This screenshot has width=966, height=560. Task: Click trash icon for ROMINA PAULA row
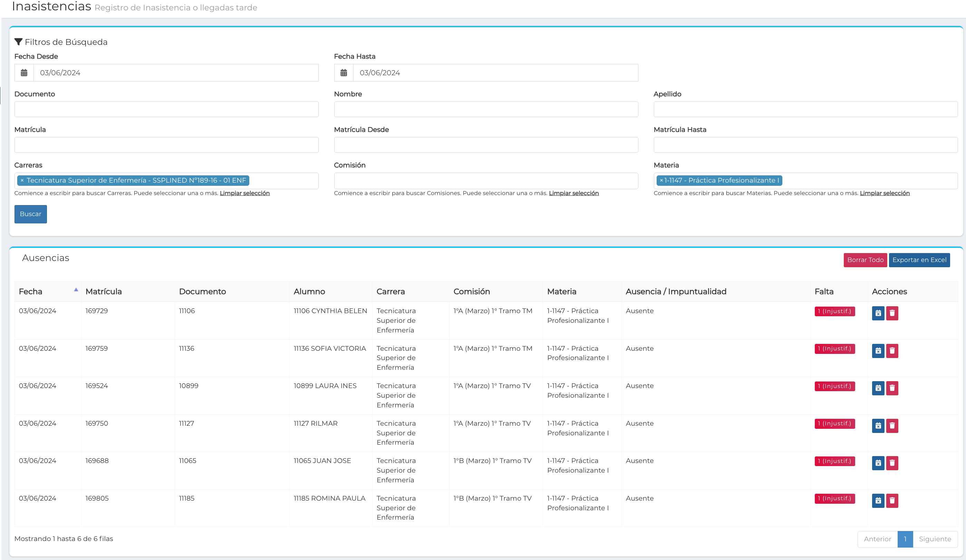click(892, 500)
